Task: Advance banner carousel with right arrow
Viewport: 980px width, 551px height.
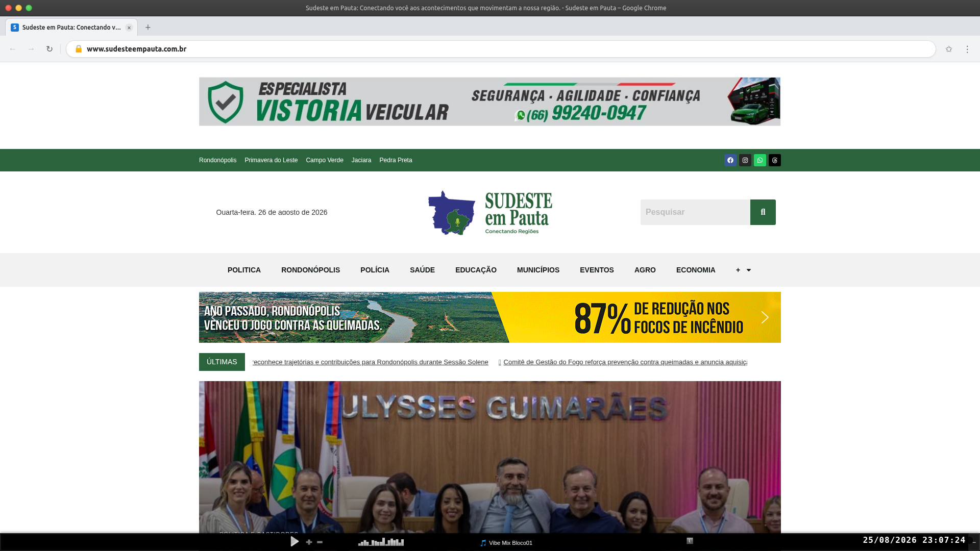Action: point(765,317)
